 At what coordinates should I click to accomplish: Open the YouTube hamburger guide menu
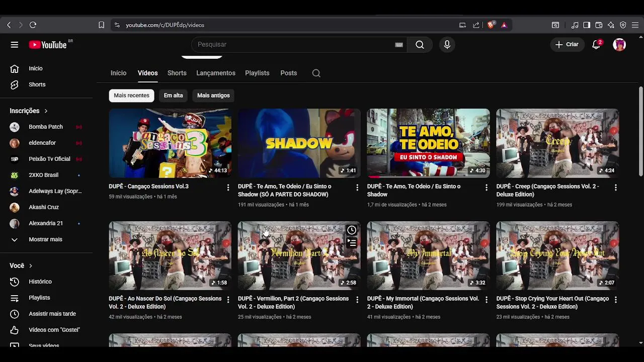[x=14, y=45]
